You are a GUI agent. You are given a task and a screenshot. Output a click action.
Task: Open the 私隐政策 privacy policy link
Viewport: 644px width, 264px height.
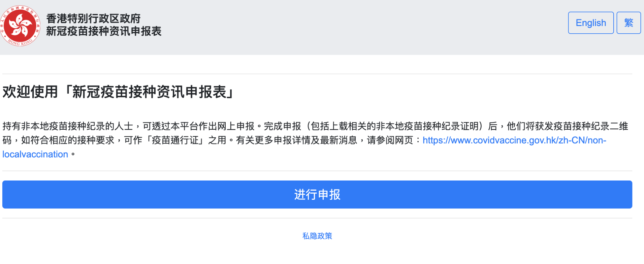[317, 236]
